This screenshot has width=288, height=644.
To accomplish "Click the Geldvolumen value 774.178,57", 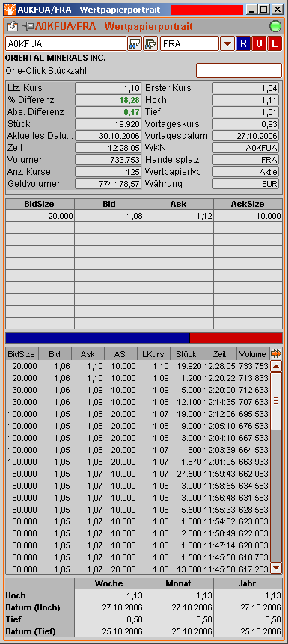I will click(108, 184).
